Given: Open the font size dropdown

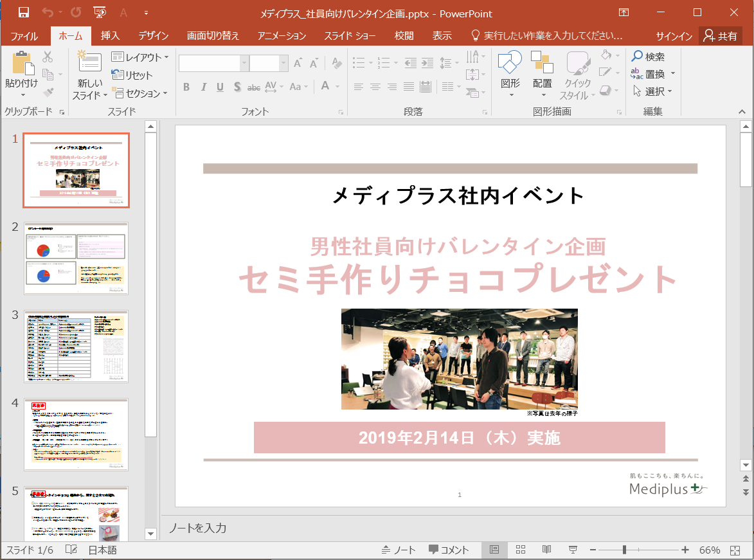Looking at the screenshot, I should (x=283, y=63).
